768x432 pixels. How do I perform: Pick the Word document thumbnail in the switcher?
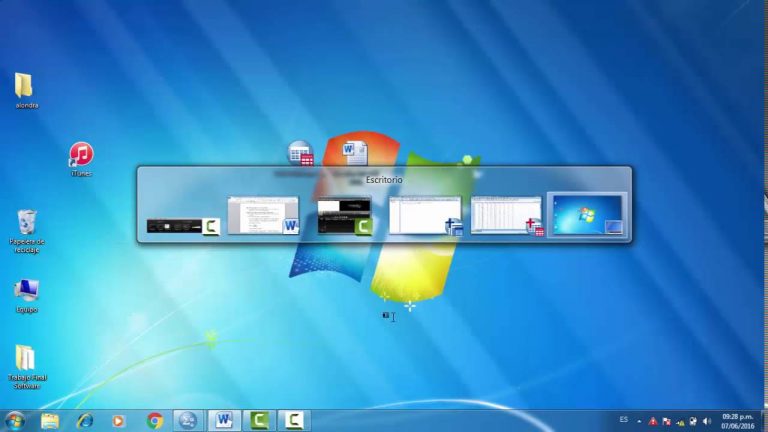[x=264, y=215]
